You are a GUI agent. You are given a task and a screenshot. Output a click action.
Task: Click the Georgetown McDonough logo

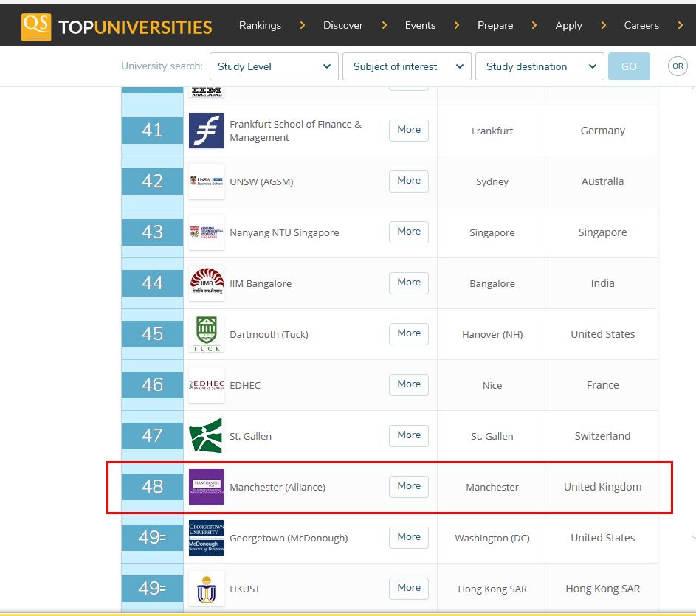tap(207, 538)
